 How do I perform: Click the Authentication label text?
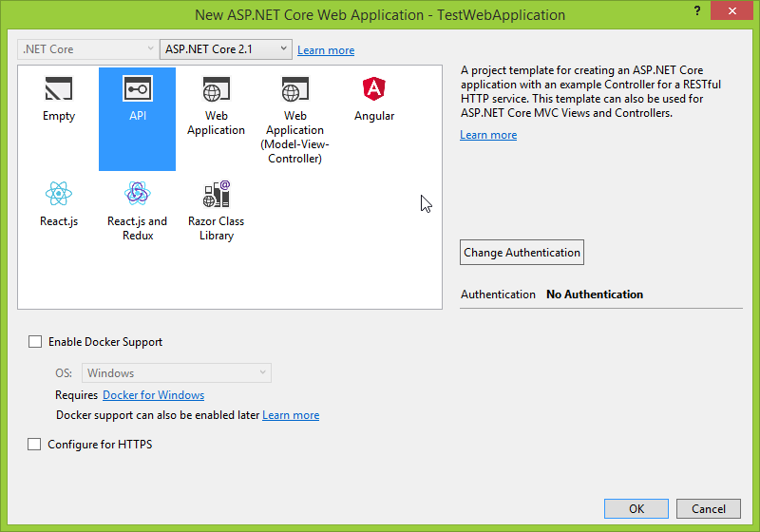[x=498, y=294]
